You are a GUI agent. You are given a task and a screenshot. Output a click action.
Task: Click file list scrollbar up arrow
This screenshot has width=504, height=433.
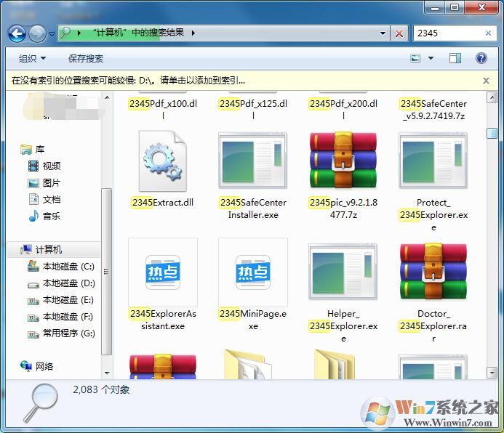(x=492, y=97)
